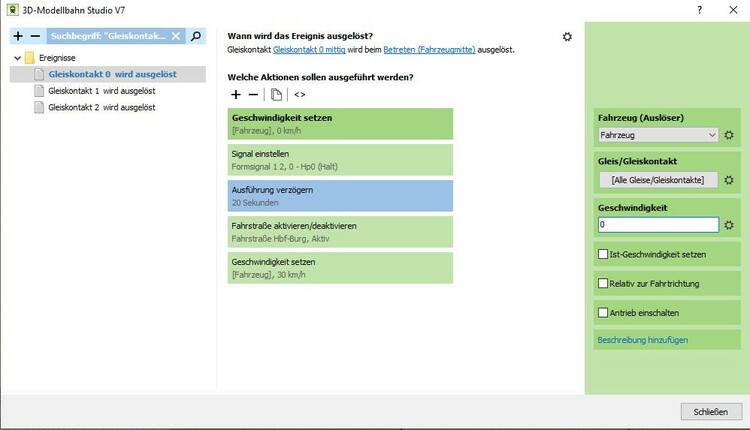The height and width of the screenshot is (430, 750).
Task: Add a new action with the plus icon
Action: [x=236, y=95]
